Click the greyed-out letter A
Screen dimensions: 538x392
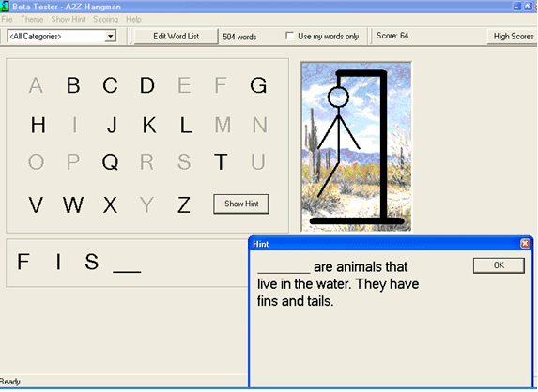(36, 85)
